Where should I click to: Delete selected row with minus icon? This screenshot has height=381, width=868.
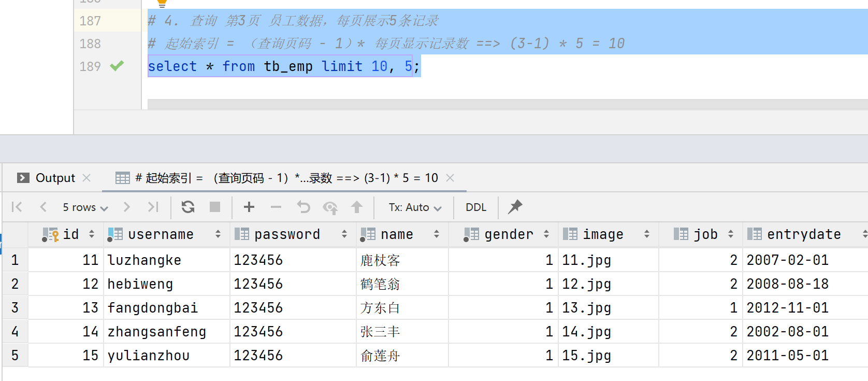point(276,207)
